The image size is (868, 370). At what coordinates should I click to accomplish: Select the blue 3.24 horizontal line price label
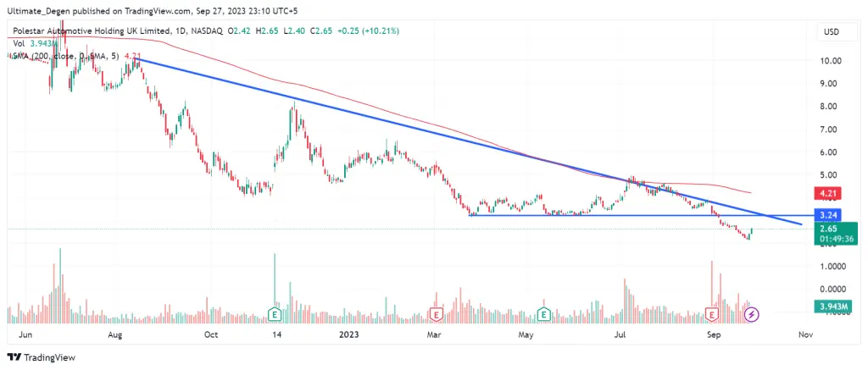pyautogui.click(x=828, y=215)
